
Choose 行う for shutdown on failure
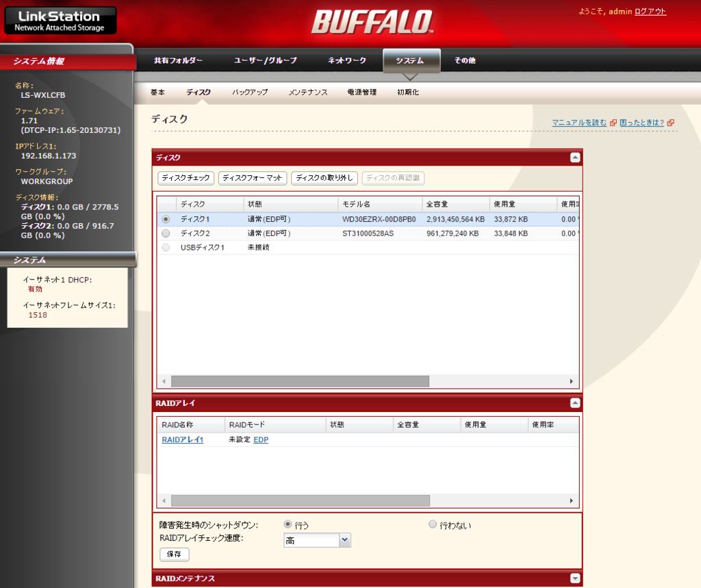coord(288,524)
